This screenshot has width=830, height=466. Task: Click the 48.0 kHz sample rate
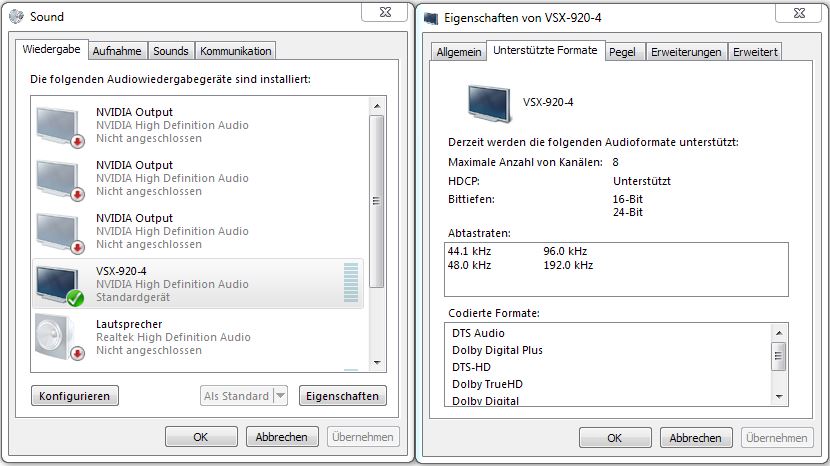pyautogui.click(x=469, y=265)
